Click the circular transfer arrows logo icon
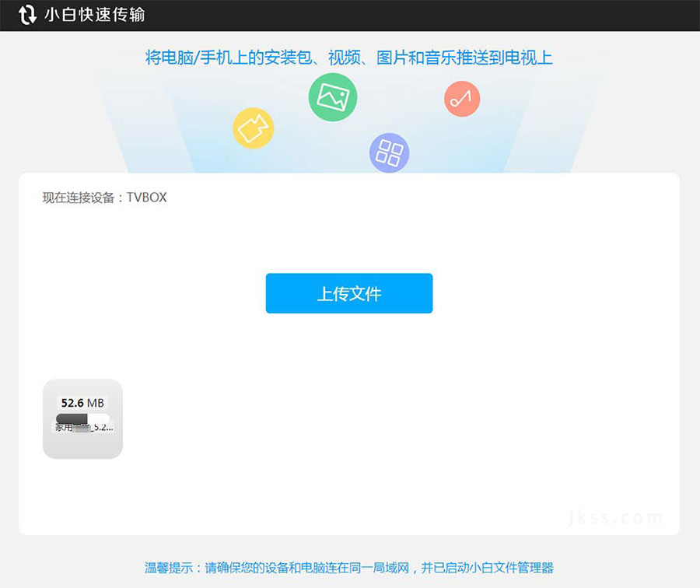This screenshot has width=700, height=588. click(x=27, y=15)
